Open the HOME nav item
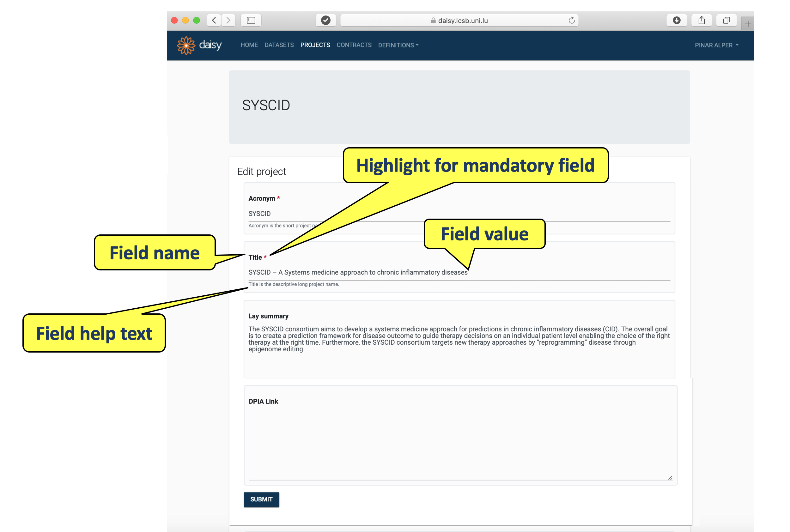The image size is (790, 532). click(x=249, y=45)
